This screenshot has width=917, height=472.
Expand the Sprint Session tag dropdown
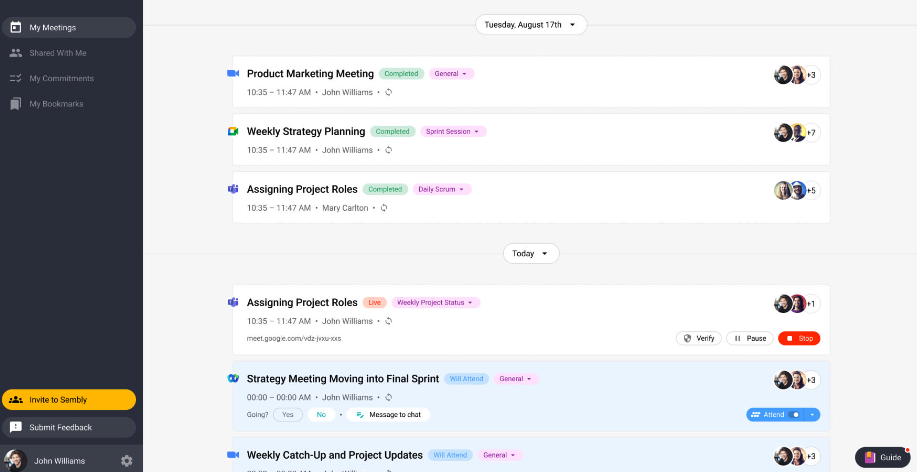[453, 132]
